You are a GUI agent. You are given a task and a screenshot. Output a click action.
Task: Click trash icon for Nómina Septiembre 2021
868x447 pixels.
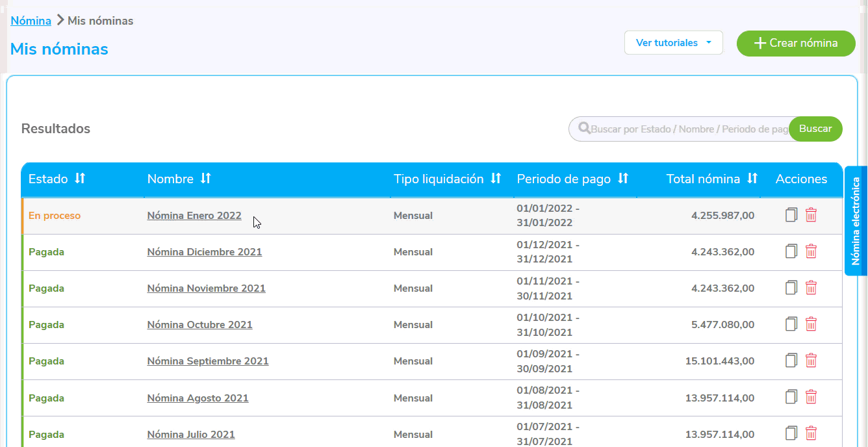(811, 361)
